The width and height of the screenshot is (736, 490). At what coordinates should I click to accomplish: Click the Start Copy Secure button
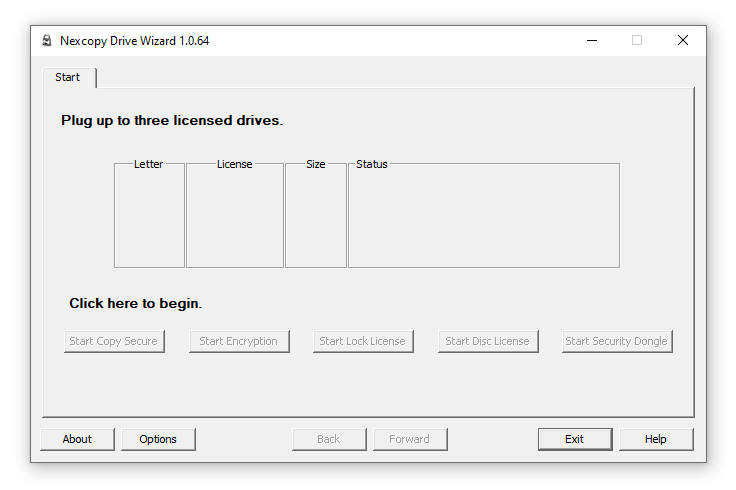(x=113, y=341)
